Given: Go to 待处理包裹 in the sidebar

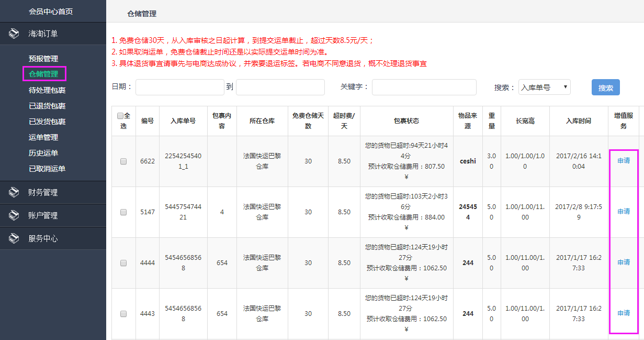Looking at the screenshot, I should [47, 90].
